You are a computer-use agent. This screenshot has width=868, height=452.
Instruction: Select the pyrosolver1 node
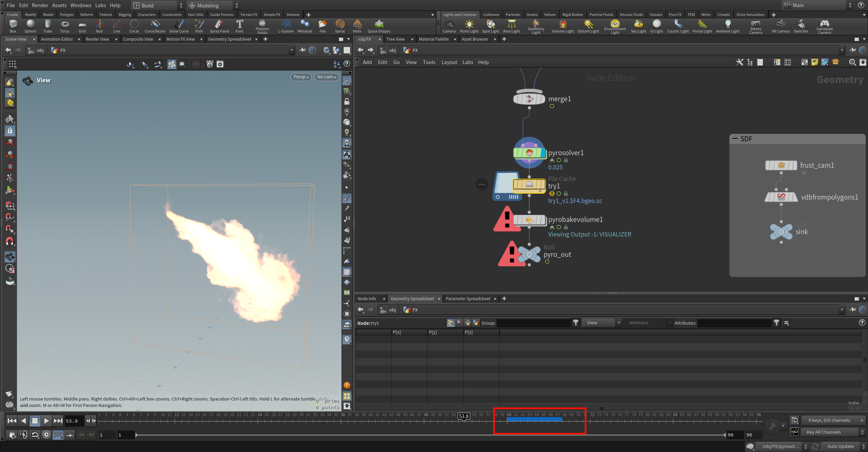click(x=529, y=153)
